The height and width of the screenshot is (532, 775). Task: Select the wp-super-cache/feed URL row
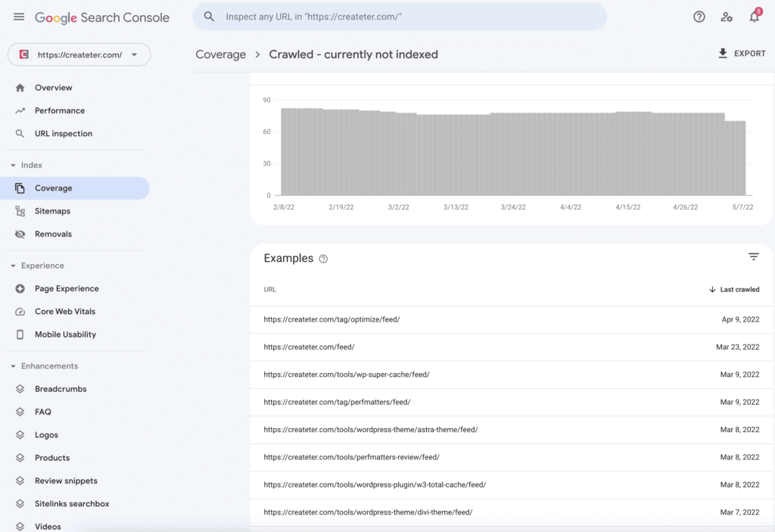(x=512, y=375)
